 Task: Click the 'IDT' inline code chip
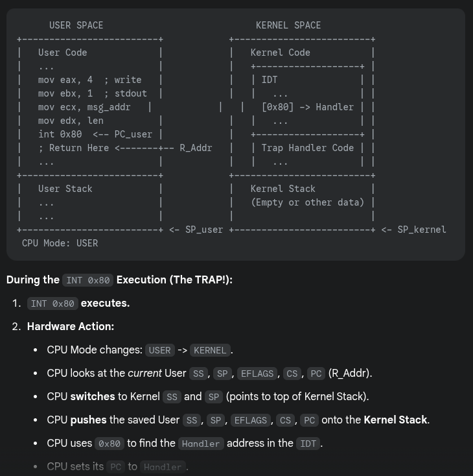point(308,444)
